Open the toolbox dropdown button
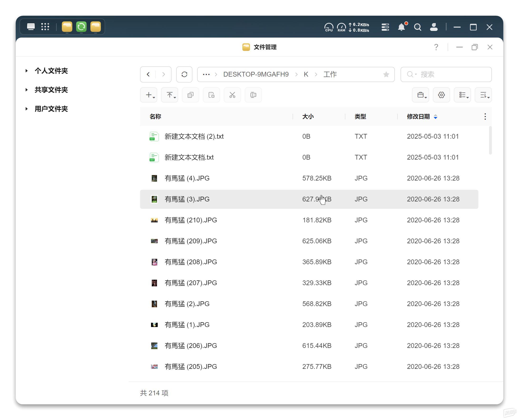The image size is (519, 420). coord(421,95)
